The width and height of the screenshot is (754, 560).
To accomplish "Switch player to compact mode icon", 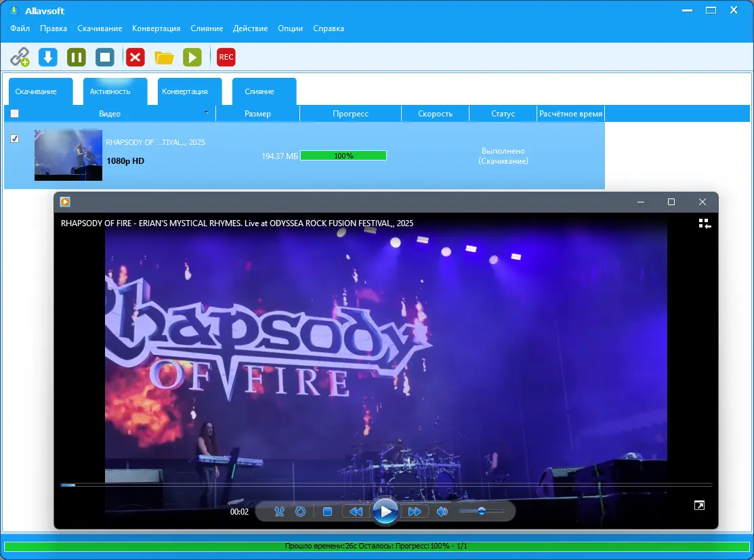I will pos(705,223).
